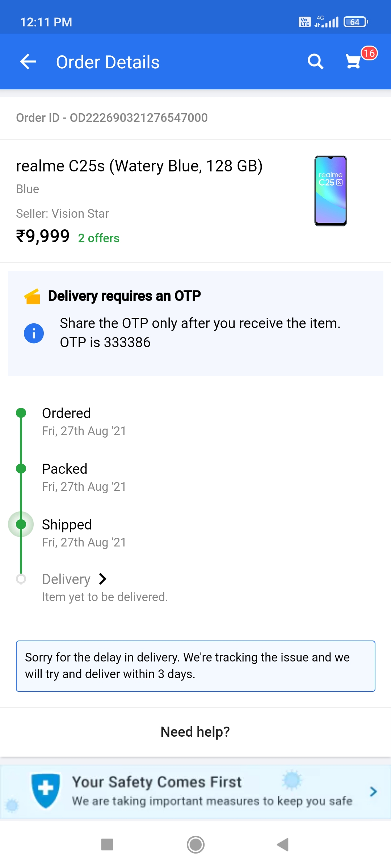
Task: Tap the blue info icon
Action: [x=34, y=333]
